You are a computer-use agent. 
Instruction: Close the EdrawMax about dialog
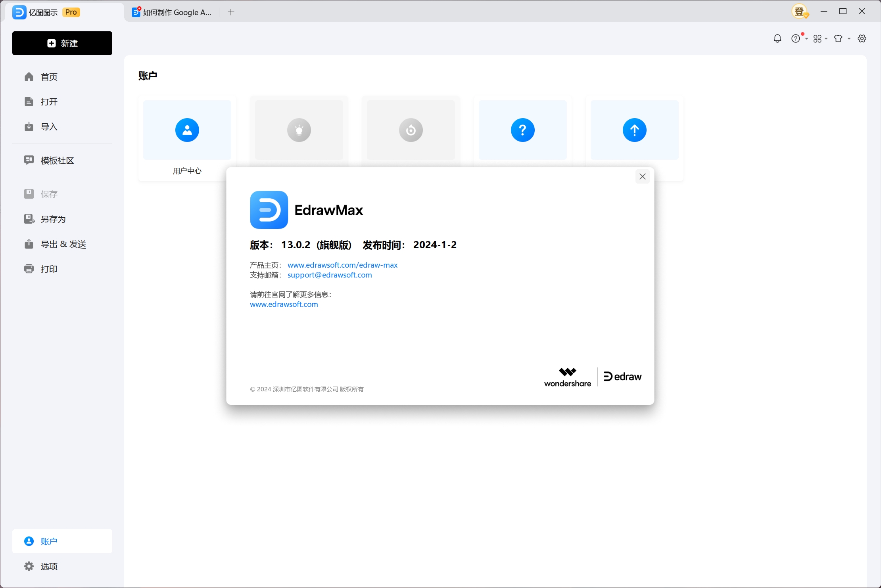(643, 176)
